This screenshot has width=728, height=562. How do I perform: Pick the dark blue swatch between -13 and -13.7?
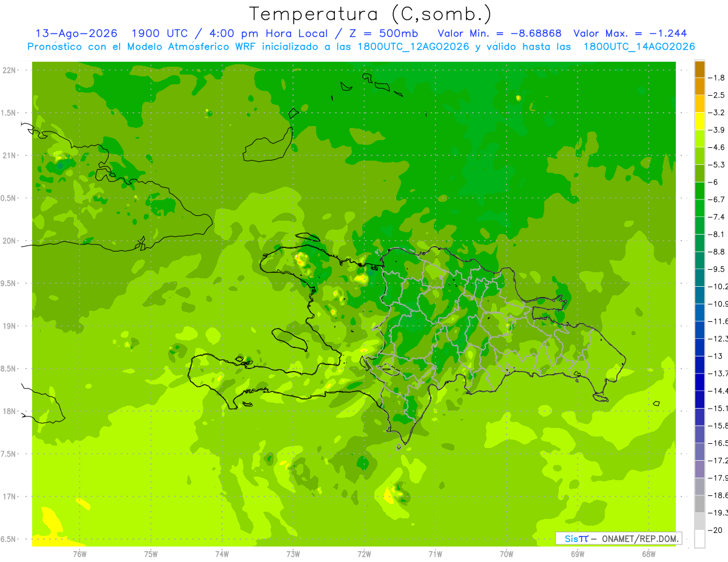[x=699, y=364]
